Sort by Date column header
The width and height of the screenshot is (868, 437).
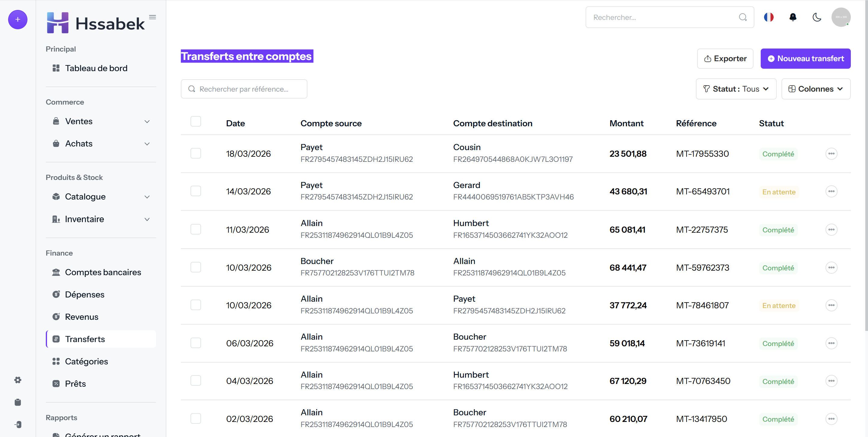pos(235,124)
